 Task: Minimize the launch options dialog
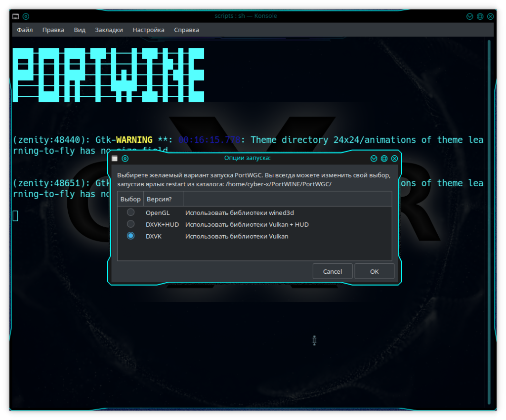click(374, 159)
